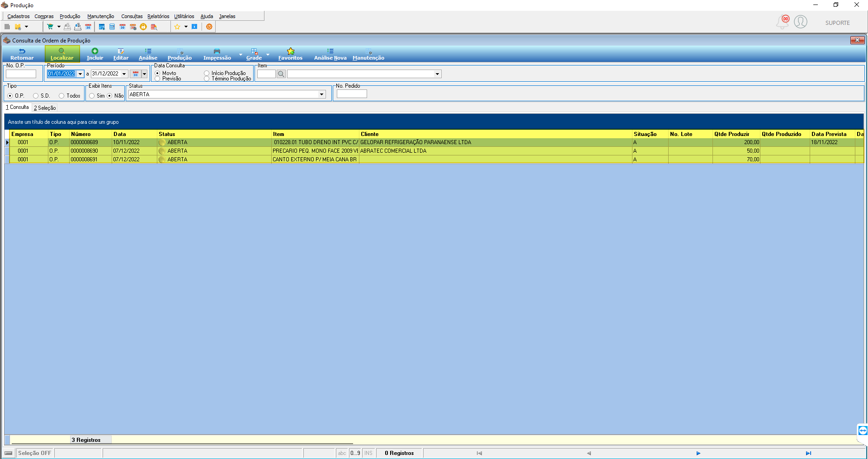
Task: Expand the period preset dropdown arrow
Action: 144,74
